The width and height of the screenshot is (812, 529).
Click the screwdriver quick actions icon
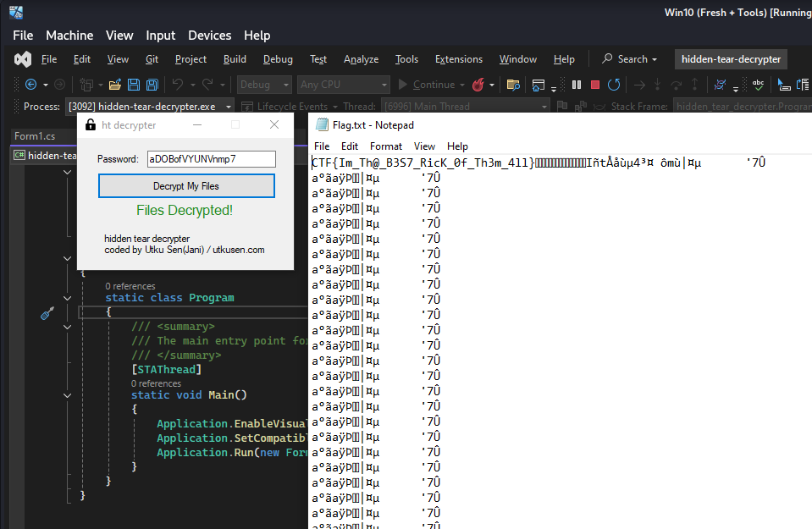47,313
